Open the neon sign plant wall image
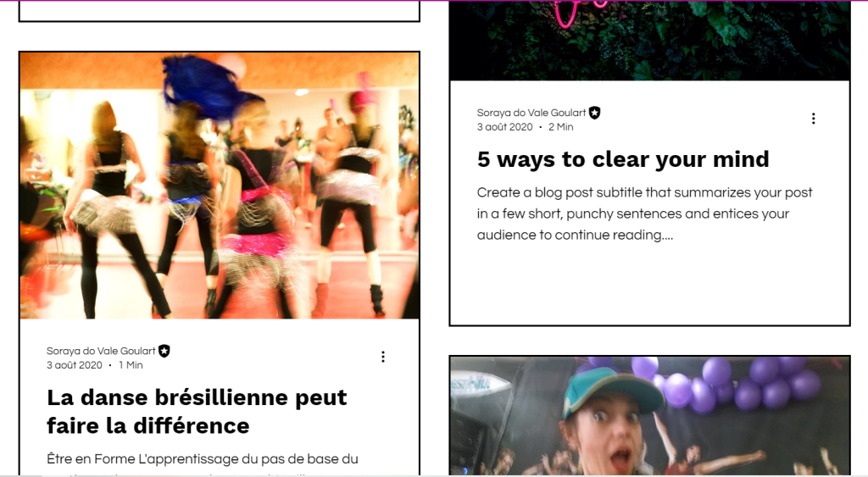The image size is (868, 477). tap(650, 41)
